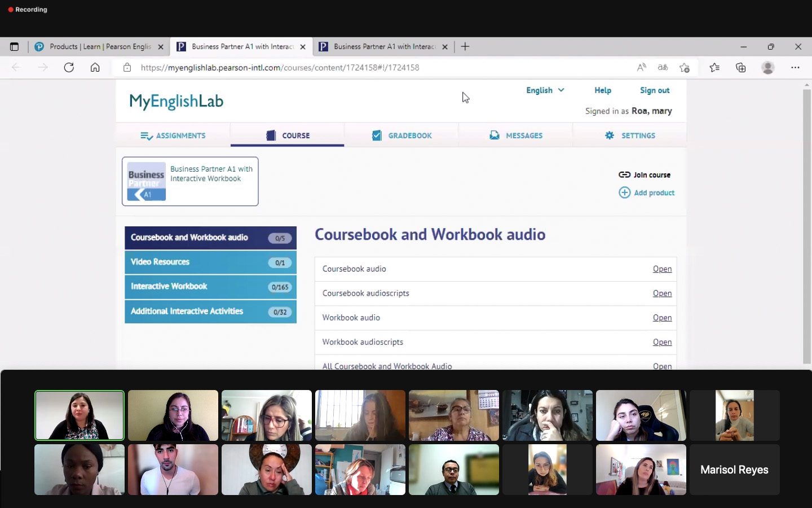Open the Coursebook audioscripts Open link
The image size is (812, 508).
(662, 294)
